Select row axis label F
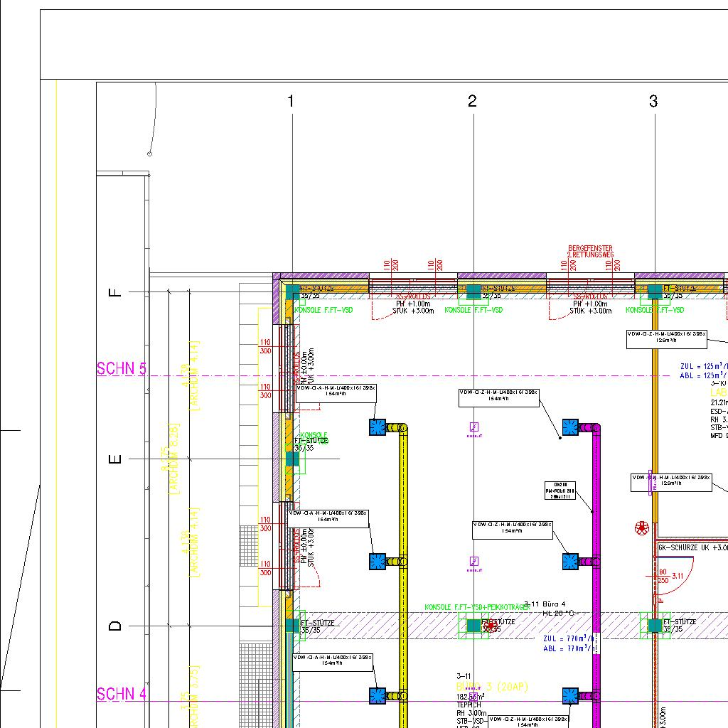 tap(114, 292)
